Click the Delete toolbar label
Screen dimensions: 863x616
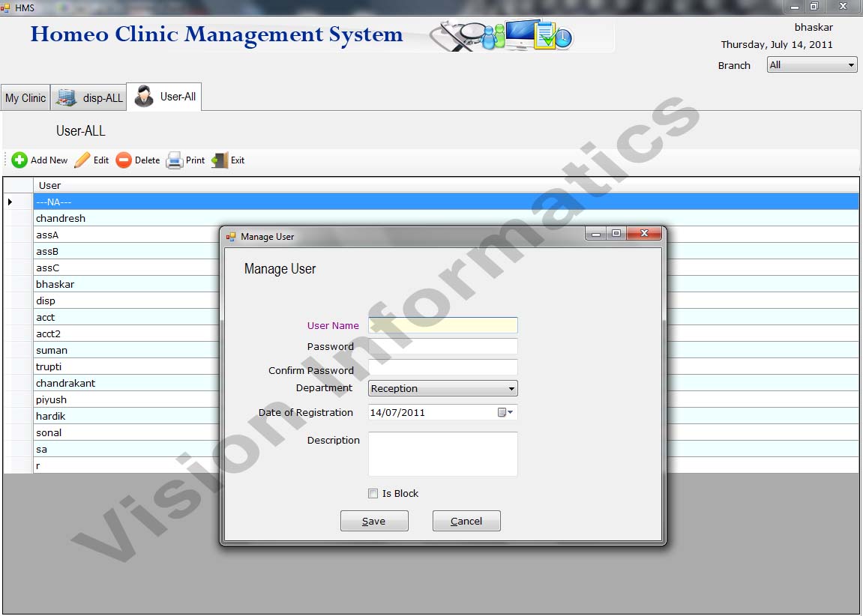[x=147, y=160]
